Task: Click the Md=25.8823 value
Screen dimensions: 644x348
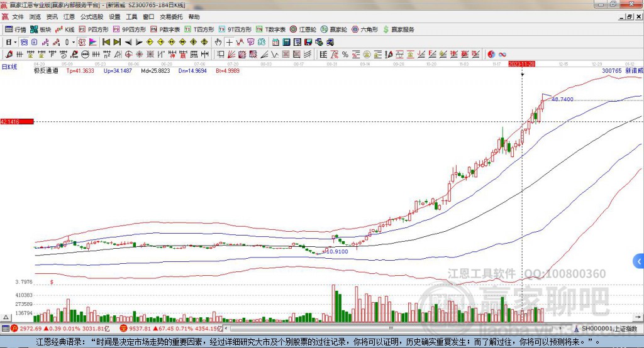Action: (x=155, y=70)
